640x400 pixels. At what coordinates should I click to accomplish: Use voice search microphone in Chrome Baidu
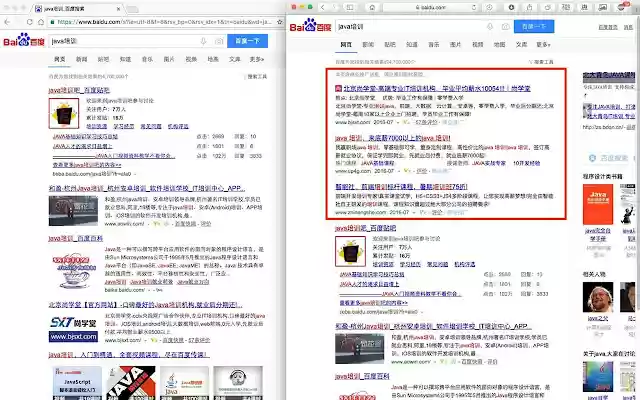pos(203,41)
